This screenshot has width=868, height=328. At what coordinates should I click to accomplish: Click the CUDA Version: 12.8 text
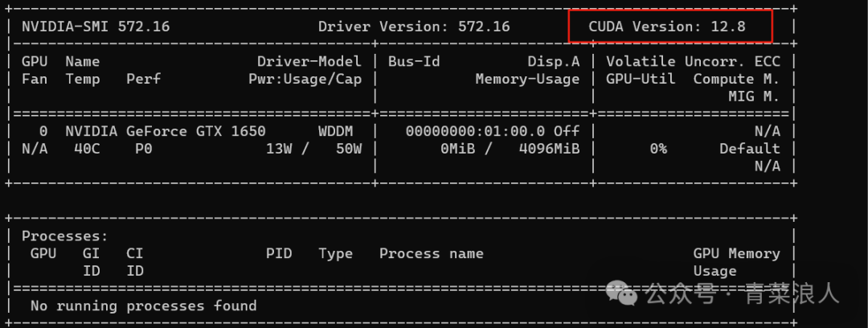(667, 26)
